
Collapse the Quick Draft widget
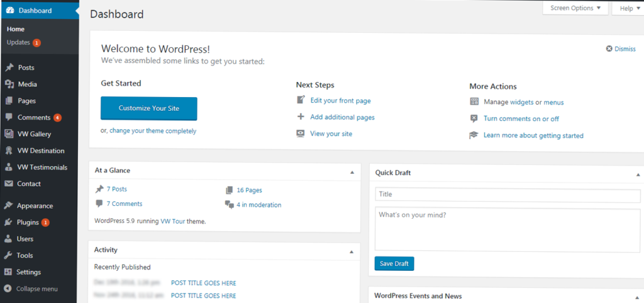tap(638, 174)
